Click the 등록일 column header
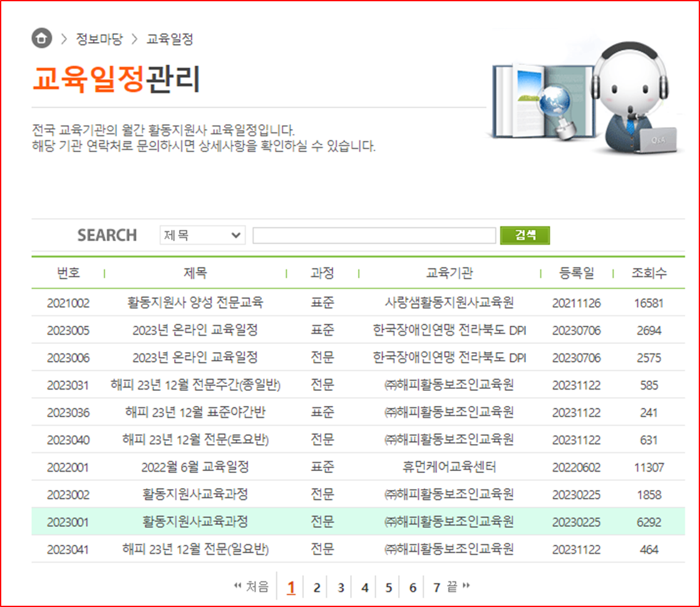The image size is (700, 607). pyautogui.click(x=576, y=272)
